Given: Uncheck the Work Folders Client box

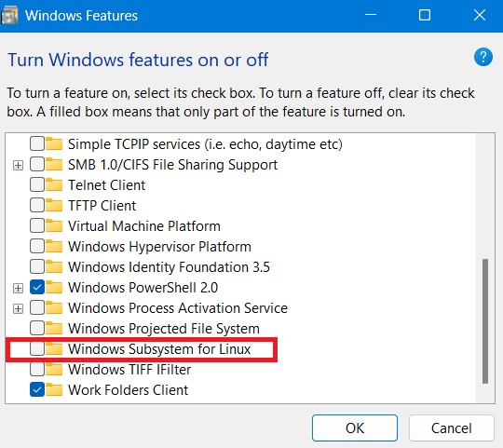Looking at the screenshot, I should click(37, 390).
